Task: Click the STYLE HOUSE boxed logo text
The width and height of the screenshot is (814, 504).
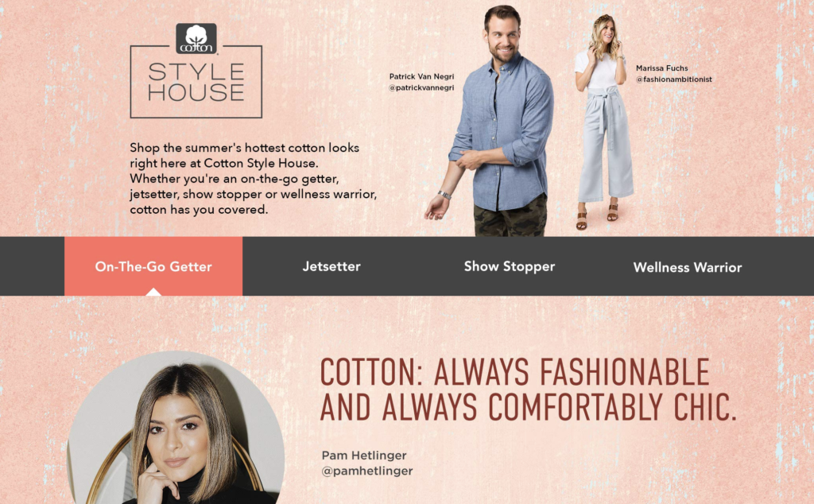Action: point(196,82)
